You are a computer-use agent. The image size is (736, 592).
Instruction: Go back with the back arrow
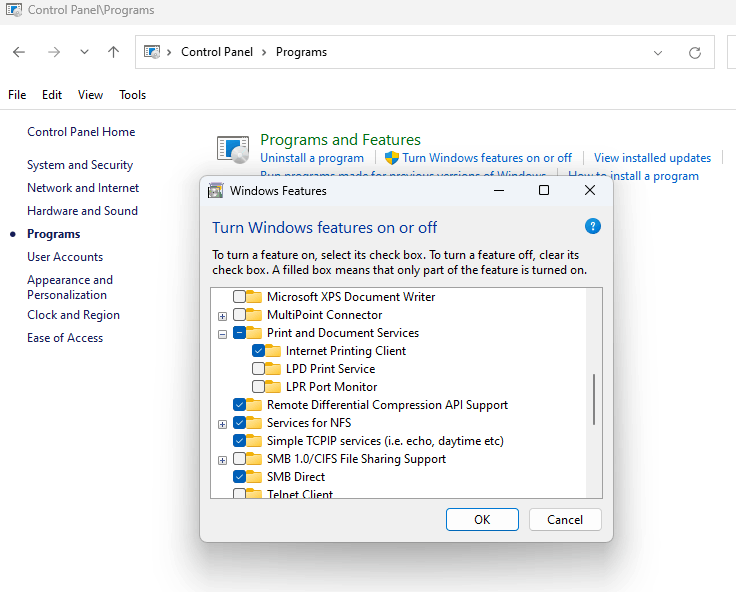click(x=19, y=52)
